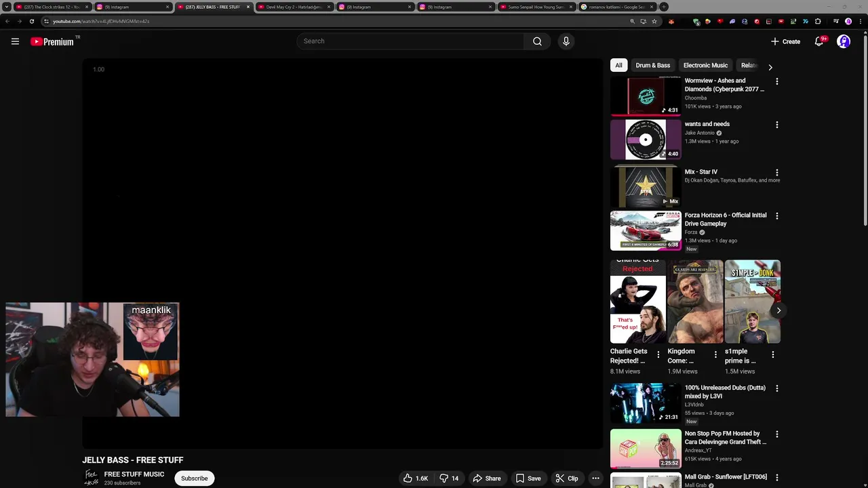868x488 pixels.
Task: Play 100% Unreleased Dubs thumbnail
Action: click(x=646, y=403)
